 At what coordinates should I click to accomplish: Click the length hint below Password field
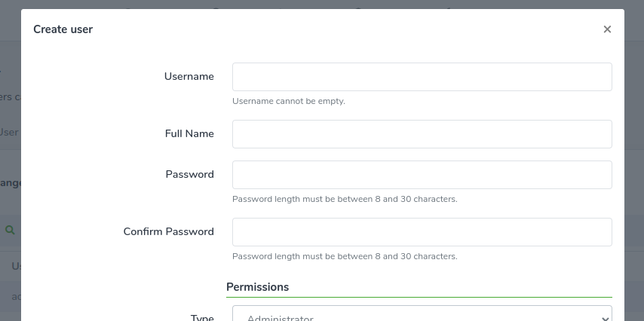pyautogui.click(x=345, y=199)
